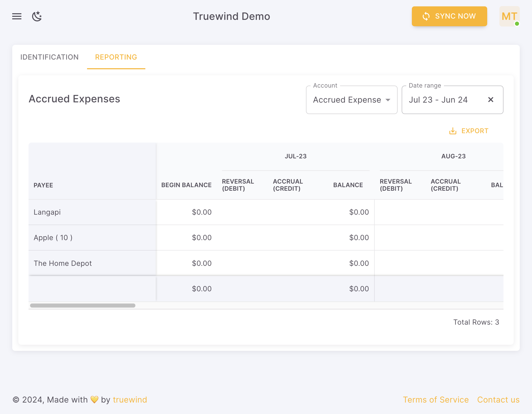Click the horizontal table scrollbar
This screenshot has width=532, height=414.
[x=83, y=306]
